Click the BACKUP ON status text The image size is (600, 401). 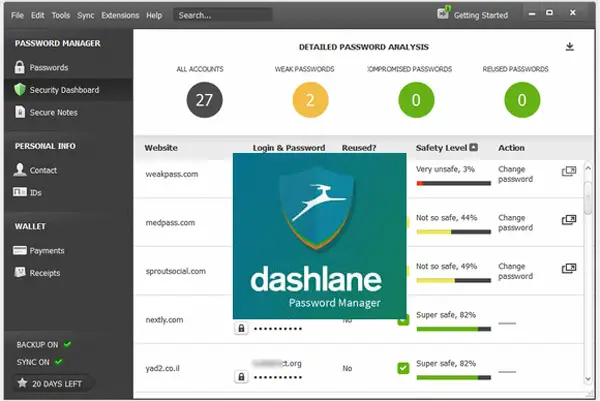(x=37, y=345)
